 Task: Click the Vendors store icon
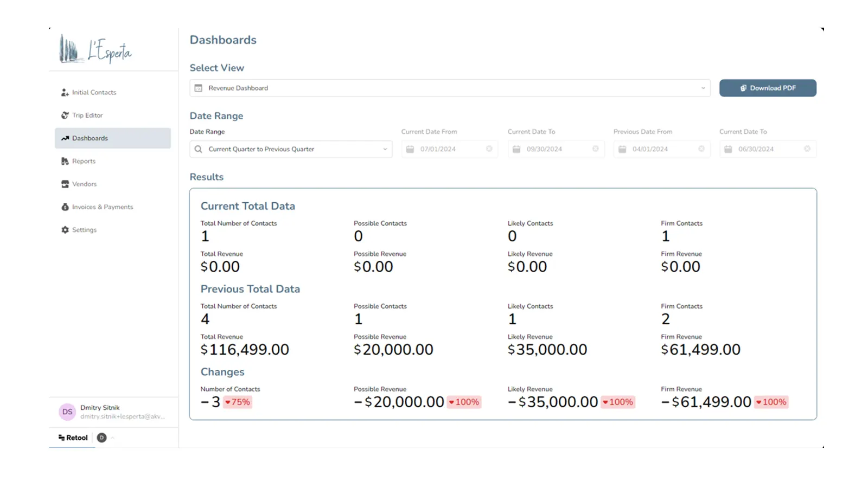point(65,184)
